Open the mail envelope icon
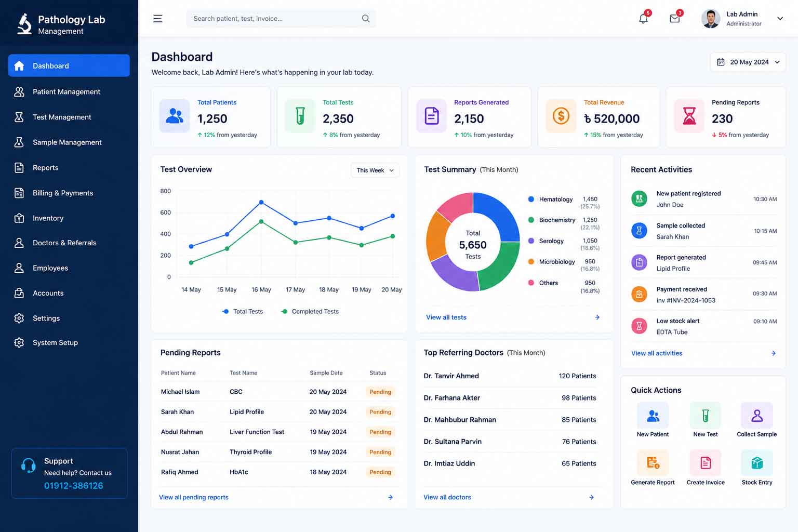 [675, 19]
